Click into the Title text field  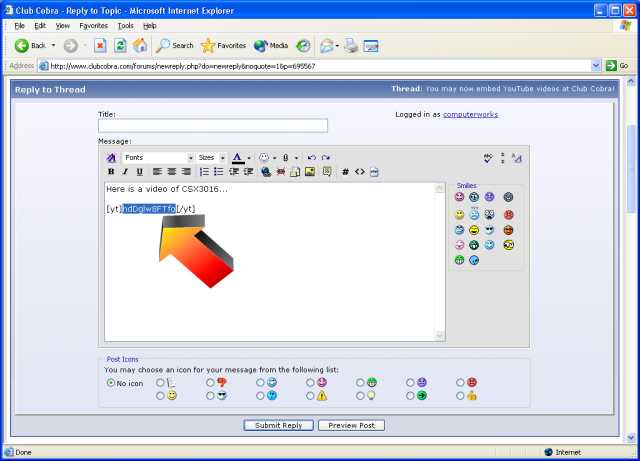point(213,126)
